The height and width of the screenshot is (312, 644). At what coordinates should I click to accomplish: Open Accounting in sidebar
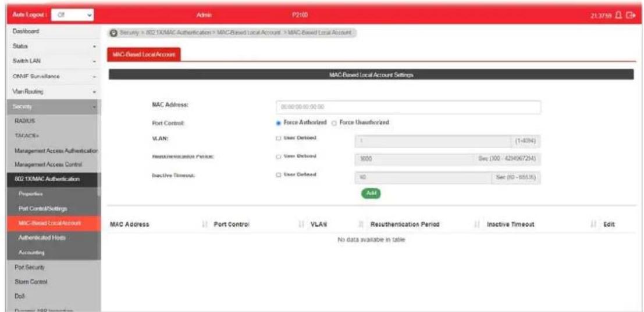[x=53, y=253]
